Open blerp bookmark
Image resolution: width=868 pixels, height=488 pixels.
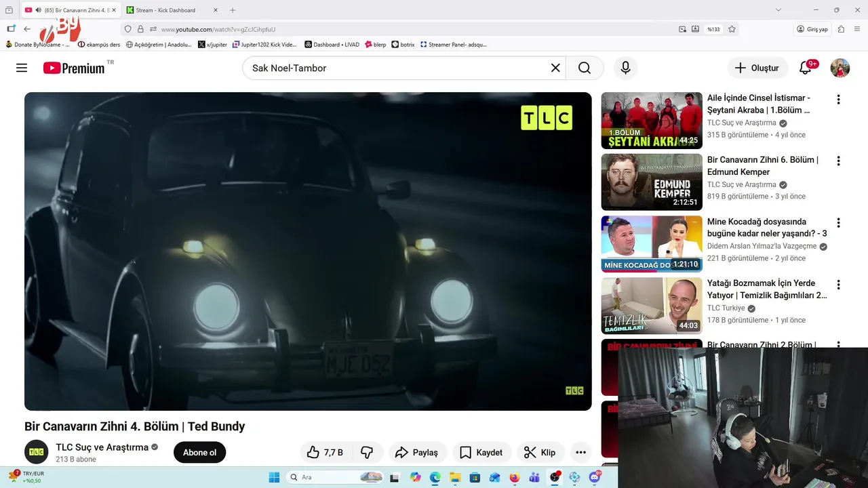375,45
